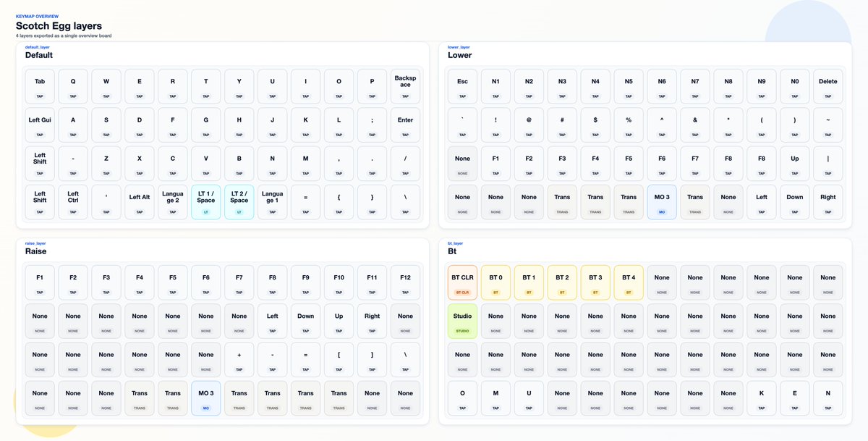Screen dimensions: 868x441
Task: Select the F12 key on the Raise layer
Action: [405, 282]
